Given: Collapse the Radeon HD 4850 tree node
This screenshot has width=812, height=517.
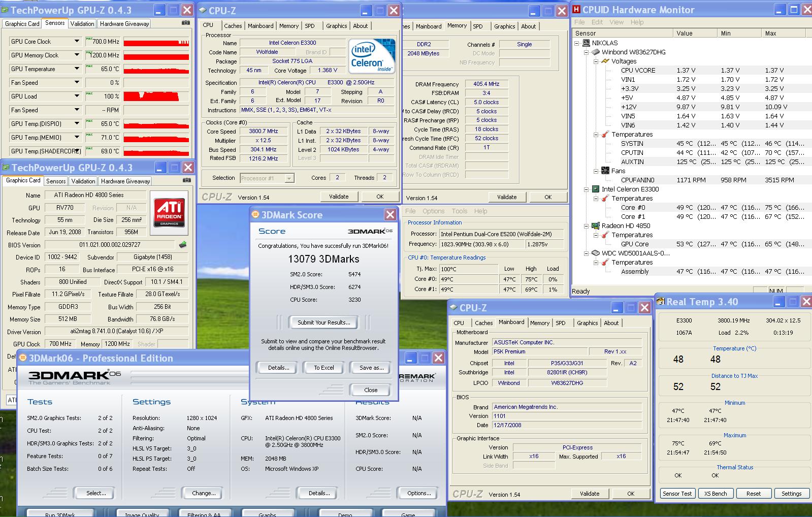Looking at the screenshot, I should click(x=586, y=226).
